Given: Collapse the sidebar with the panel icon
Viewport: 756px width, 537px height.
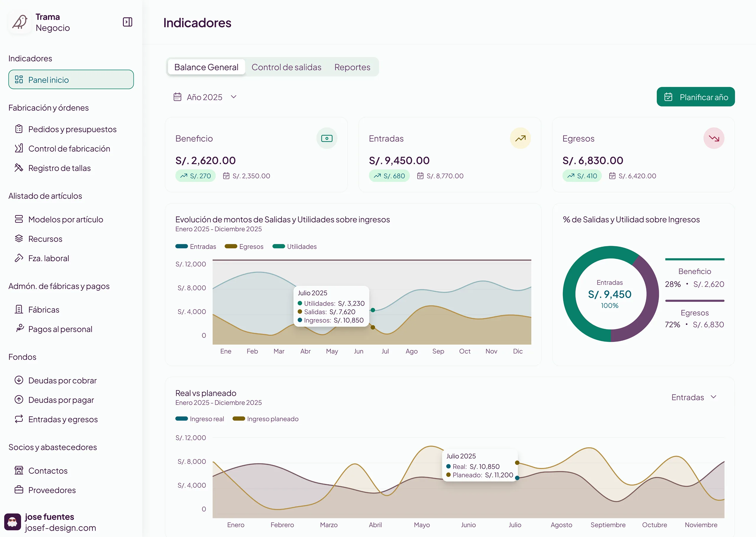Looking at the screenshot, I should [127, 22].
